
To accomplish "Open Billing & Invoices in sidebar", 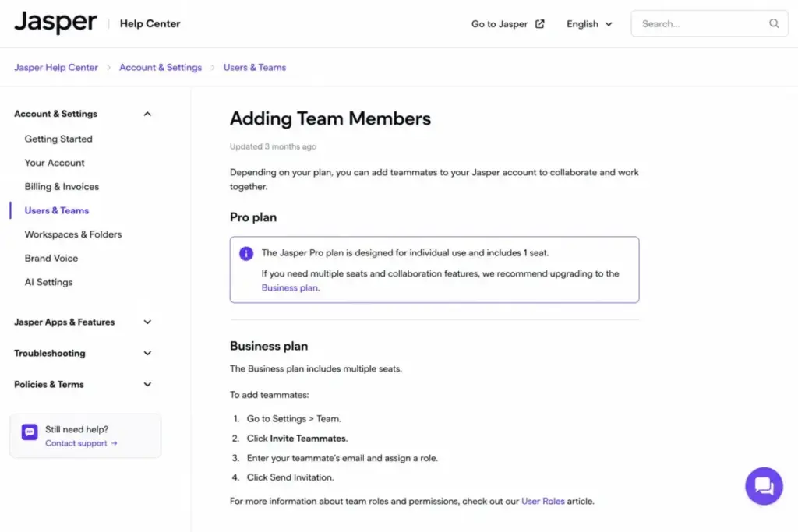I will 62,187.
